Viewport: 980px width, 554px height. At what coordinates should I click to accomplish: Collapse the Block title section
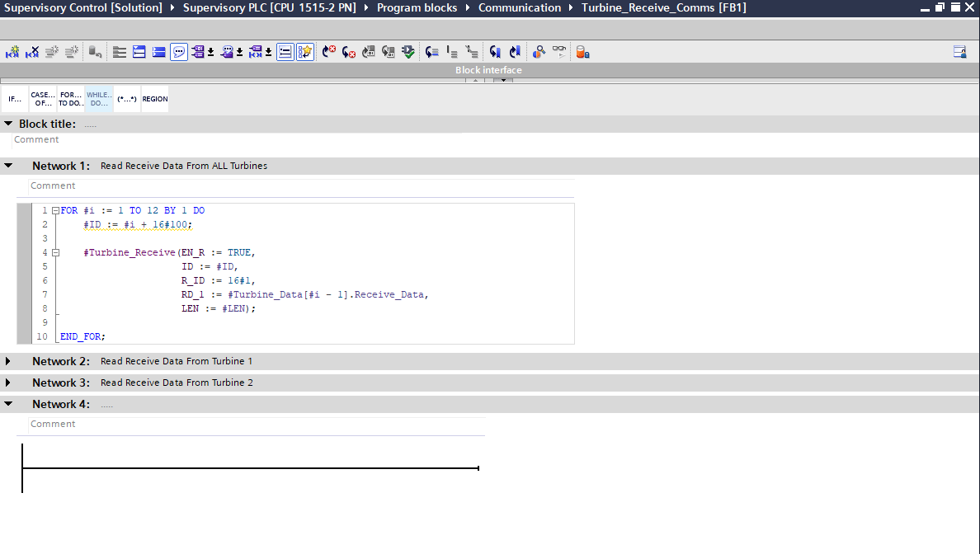pos(8,124)
